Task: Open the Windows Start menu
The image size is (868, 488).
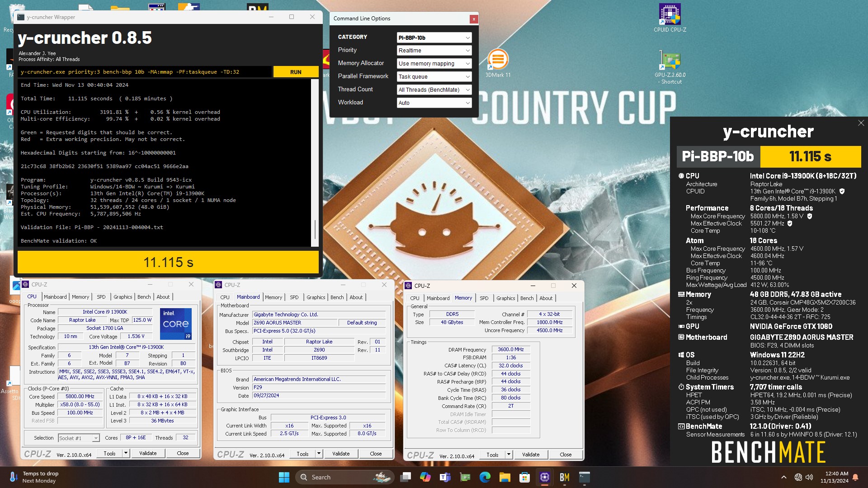Action: click(284, 477)
